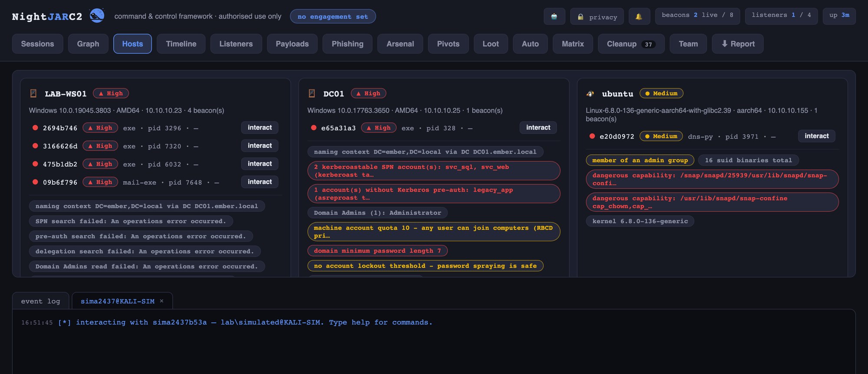The height and width of the screenshot is (374, 868).
Task: Go to the Listeners tab
Action: point(236,44)
